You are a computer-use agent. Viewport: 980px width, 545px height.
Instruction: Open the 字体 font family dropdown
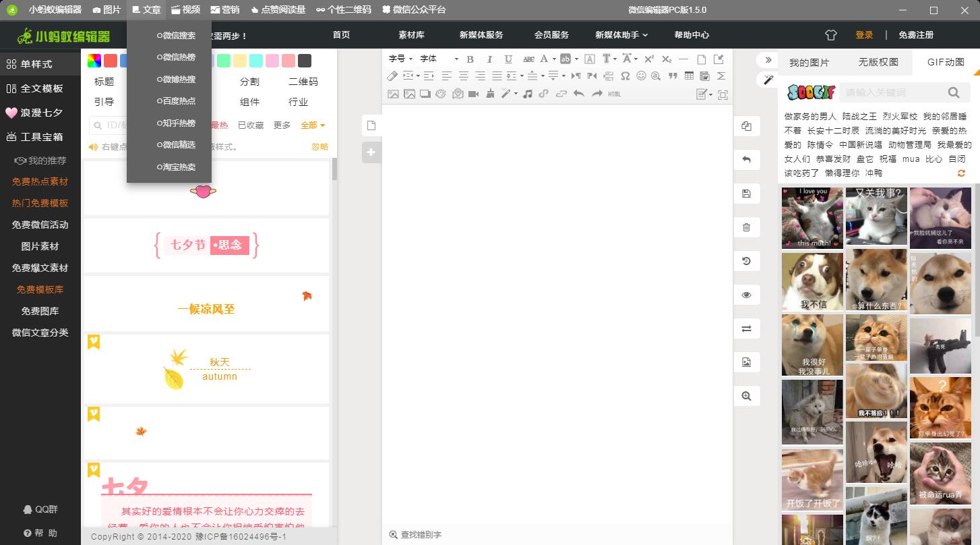(439, 59)
